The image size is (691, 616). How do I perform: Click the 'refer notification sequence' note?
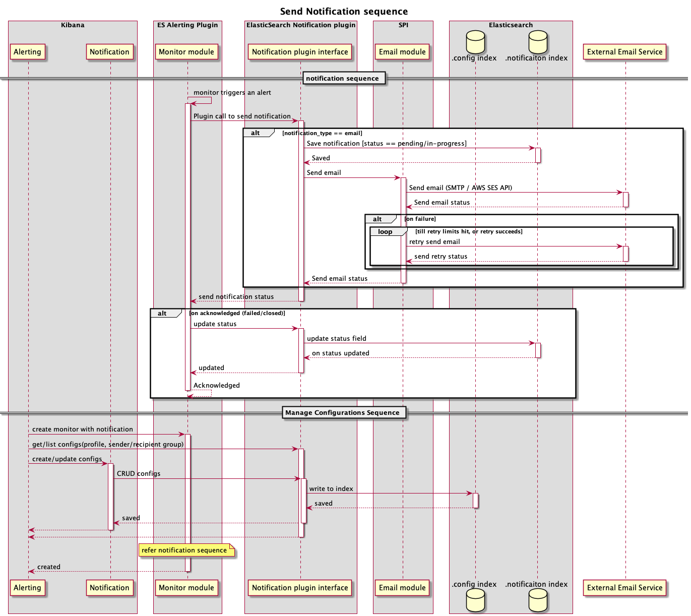pos(187,550)
